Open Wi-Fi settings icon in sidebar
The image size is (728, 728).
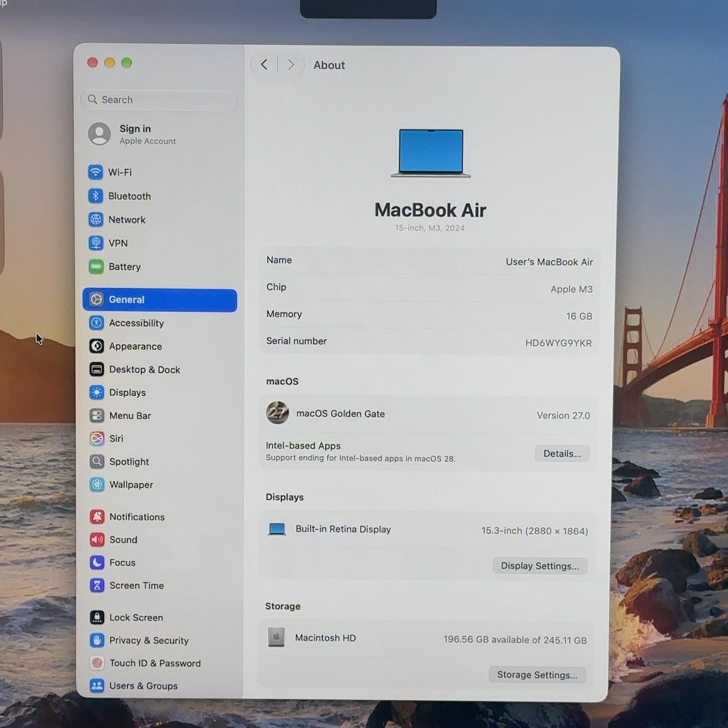[95, 172]
